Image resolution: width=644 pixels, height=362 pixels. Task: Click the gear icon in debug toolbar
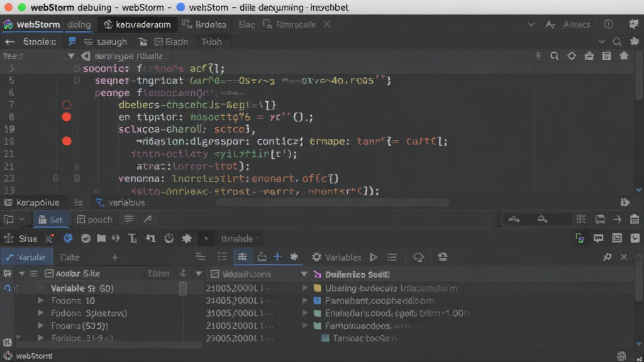[x=187, y=238]
